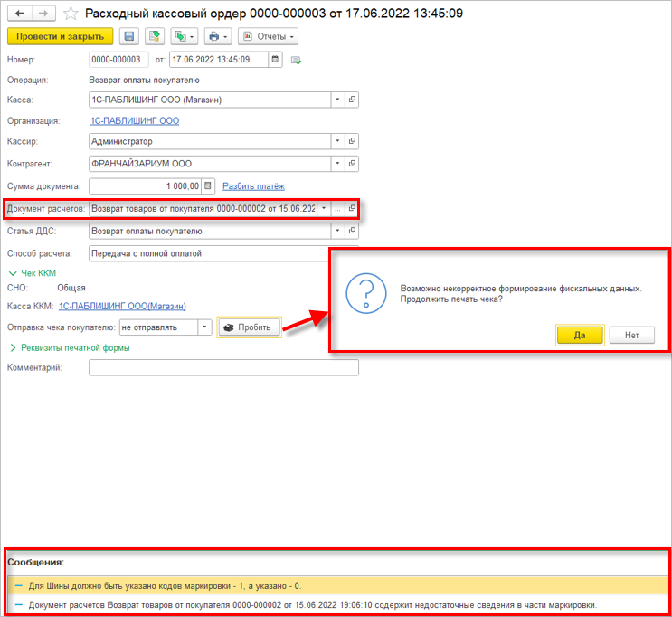The image size is (672, 617).
Task: Click the date field 17.06.2022 13:45:09
Action: [x=219, y=60]
